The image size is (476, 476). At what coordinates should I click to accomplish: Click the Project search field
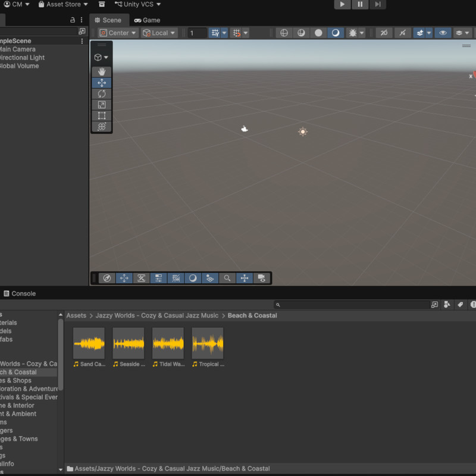click(352, 305)
